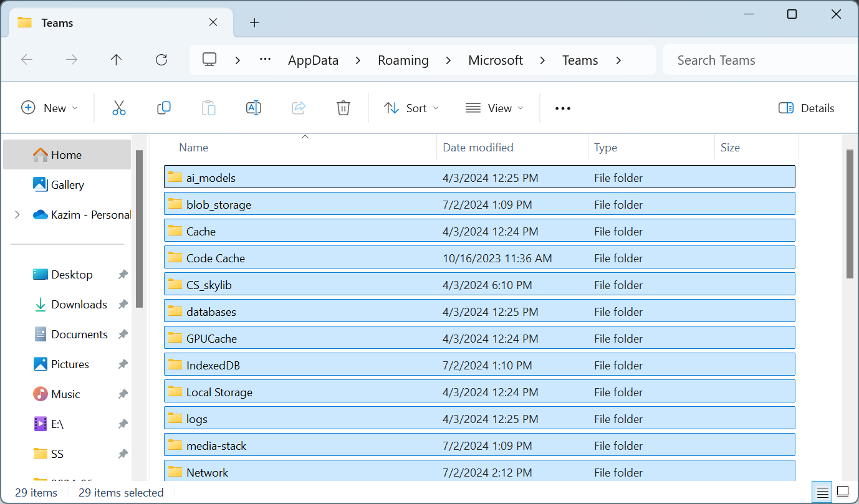Click the Share icon

pyautogui.click(x=299, y=108)
